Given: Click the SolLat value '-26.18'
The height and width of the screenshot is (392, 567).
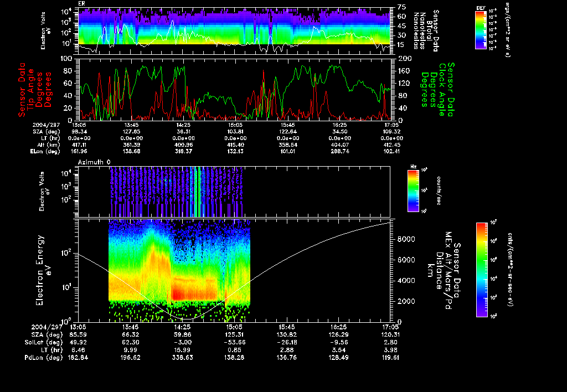Looking at the screenshot, I should coord(287,343).
